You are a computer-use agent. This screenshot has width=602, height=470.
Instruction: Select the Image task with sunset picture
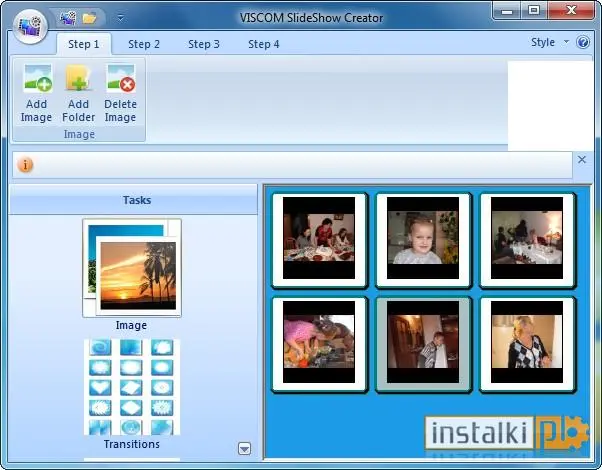point(132,268)
